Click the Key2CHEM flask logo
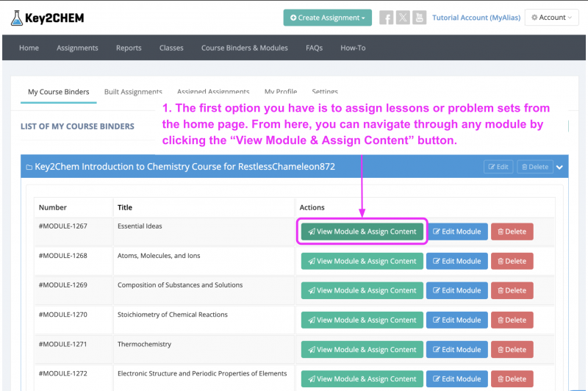This screenshot has width=588, height=391. coord(18,17)
